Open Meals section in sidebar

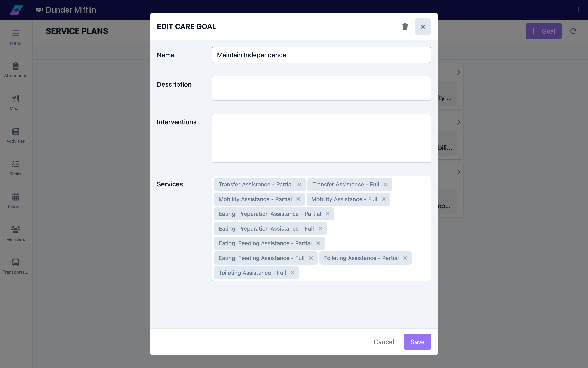coord(16,103)
